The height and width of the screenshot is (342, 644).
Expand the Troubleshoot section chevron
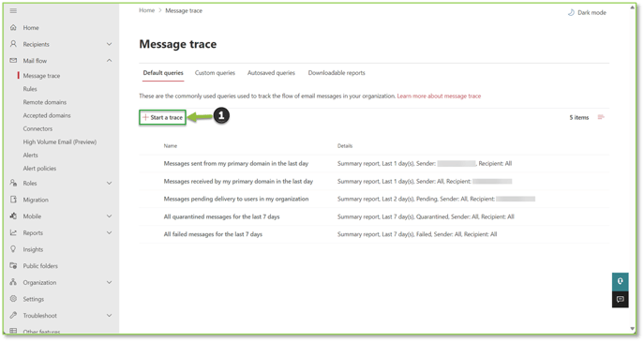(x=110, y=316)
